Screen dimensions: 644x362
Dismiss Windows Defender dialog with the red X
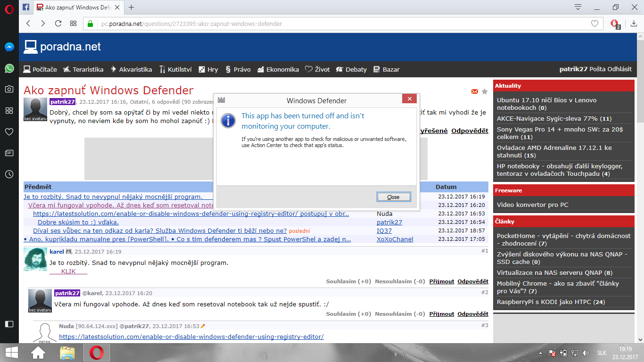409,99
